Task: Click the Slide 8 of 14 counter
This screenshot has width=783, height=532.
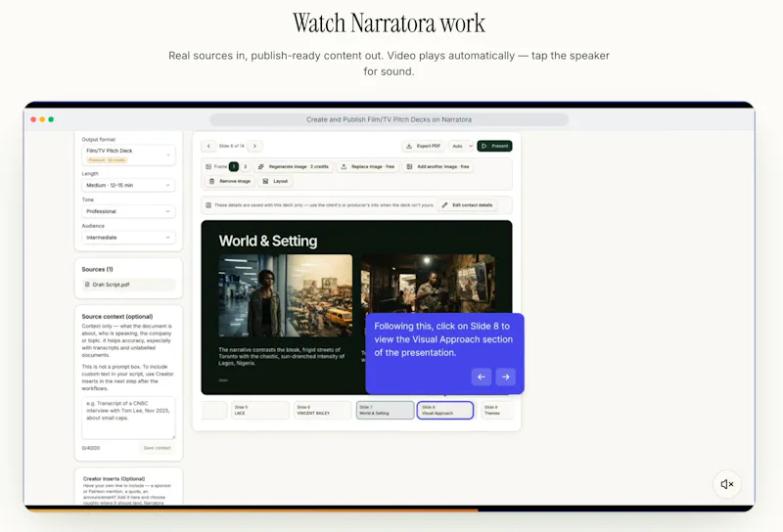Action: click(x=232, y=147)
